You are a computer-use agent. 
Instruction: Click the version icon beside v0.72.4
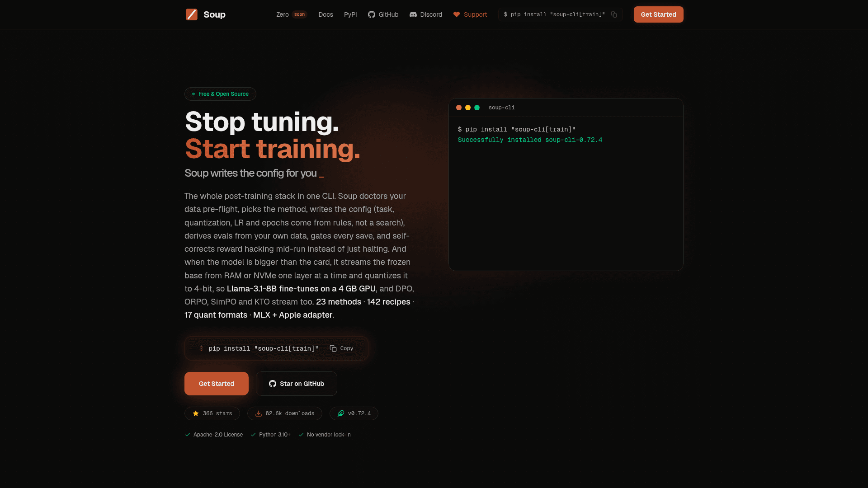click(x=341, y=413)
